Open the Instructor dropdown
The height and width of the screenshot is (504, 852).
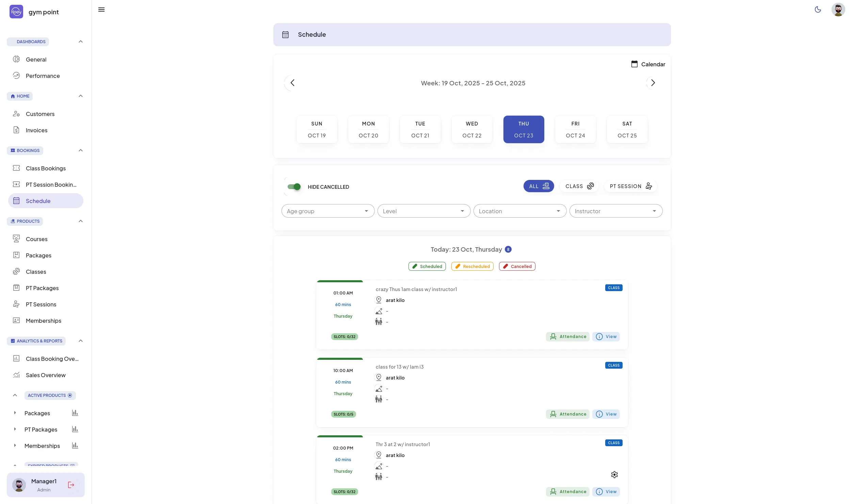tap(615, 211)
